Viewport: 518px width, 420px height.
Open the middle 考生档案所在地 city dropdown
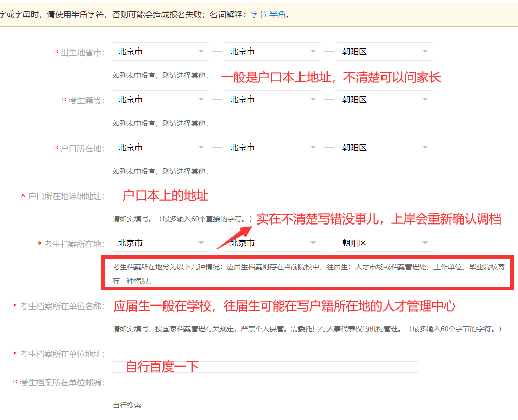tap(272, 243)
